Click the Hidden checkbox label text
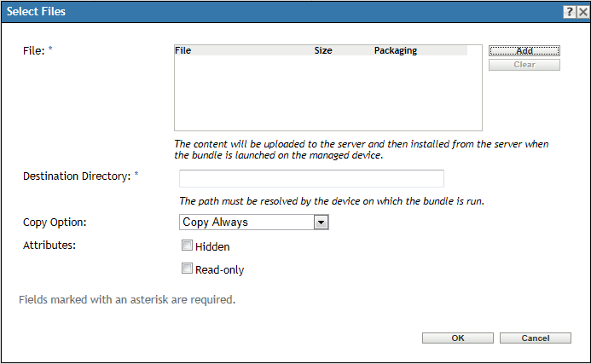 tap(212, 247)
